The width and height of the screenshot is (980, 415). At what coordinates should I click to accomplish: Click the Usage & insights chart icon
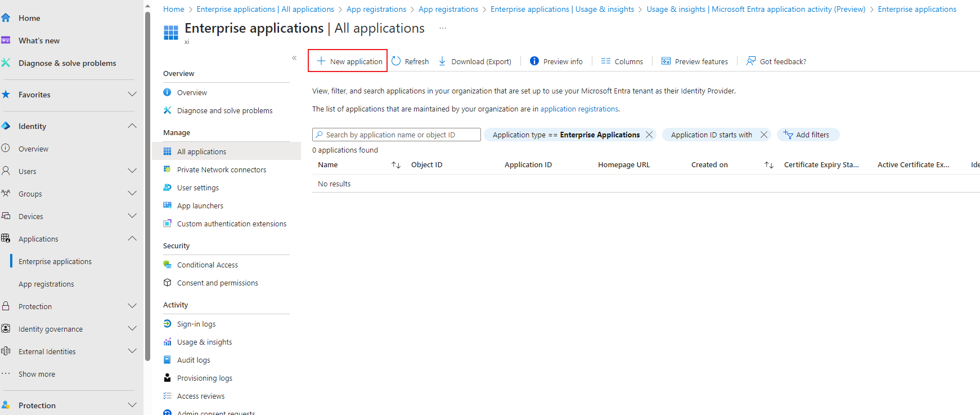[x=167, y=341]
